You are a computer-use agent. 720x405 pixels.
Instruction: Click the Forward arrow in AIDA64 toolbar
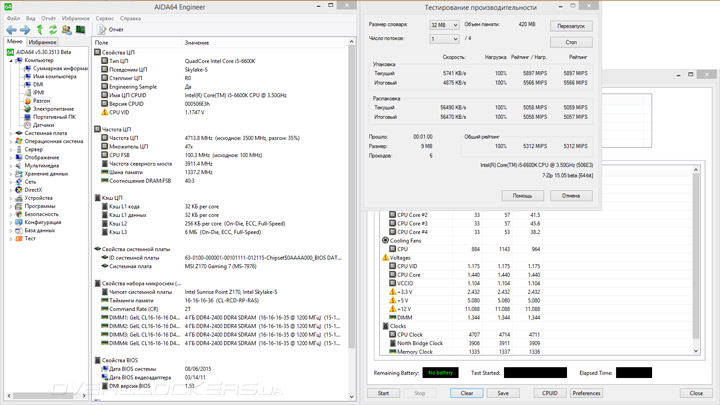25,30
